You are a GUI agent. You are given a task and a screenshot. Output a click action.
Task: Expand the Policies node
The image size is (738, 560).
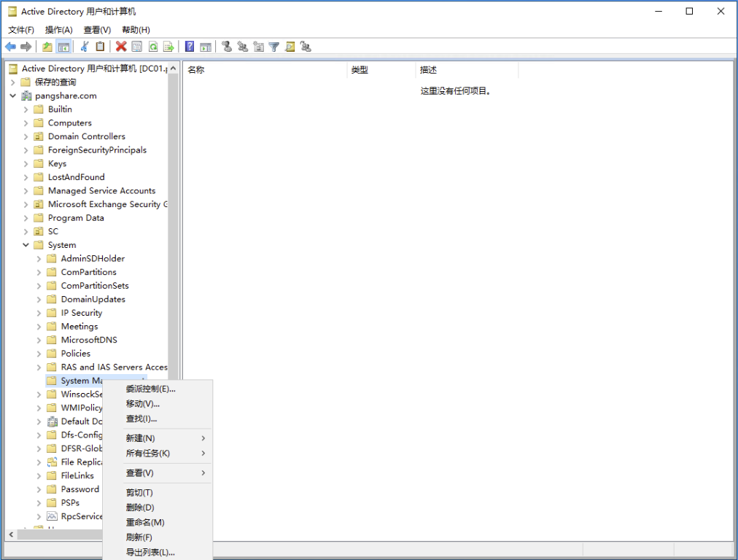tap(39, 354)
